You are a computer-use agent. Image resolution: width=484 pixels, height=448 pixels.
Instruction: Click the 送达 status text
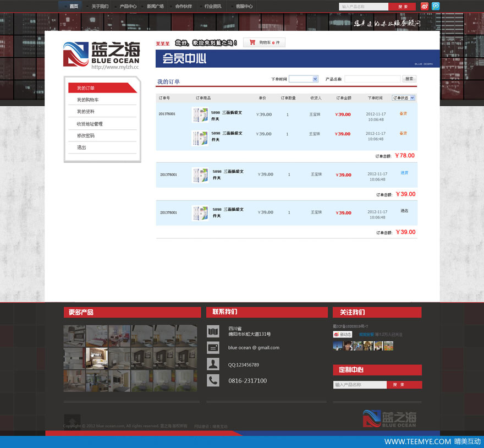[x=404, y=211]
